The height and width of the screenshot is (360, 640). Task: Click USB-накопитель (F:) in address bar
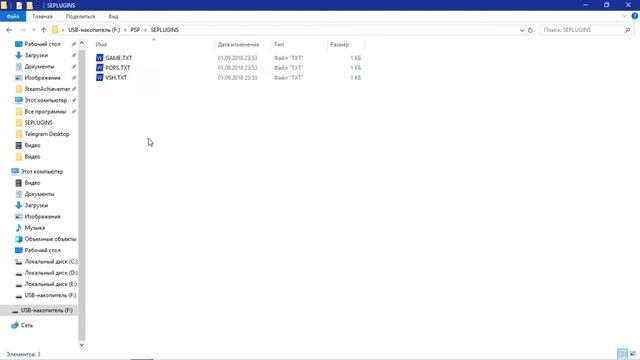94,30
